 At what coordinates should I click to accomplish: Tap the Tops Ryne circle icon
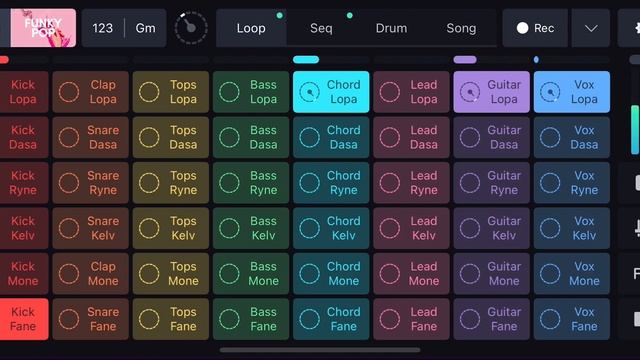pos(149,182)
